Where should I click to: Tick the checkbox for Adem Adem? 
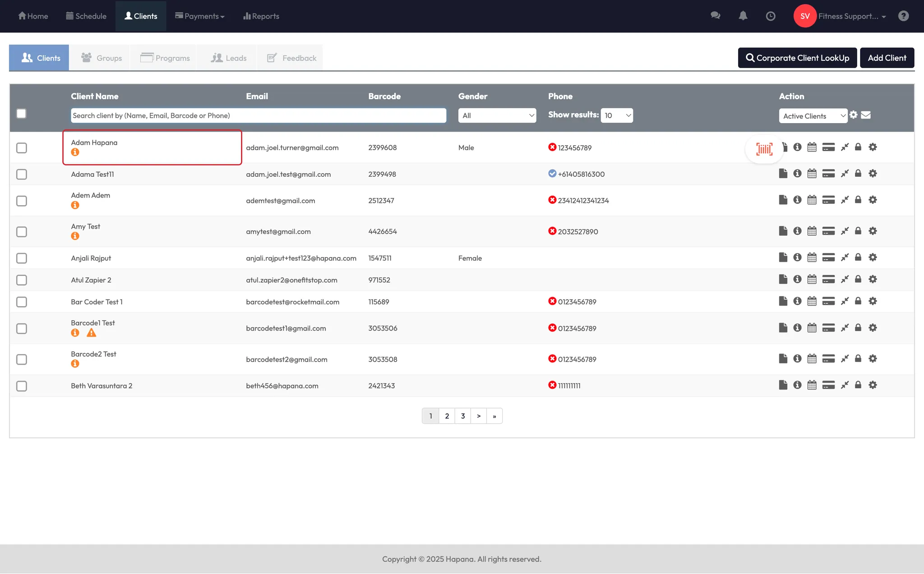(22, 201)
